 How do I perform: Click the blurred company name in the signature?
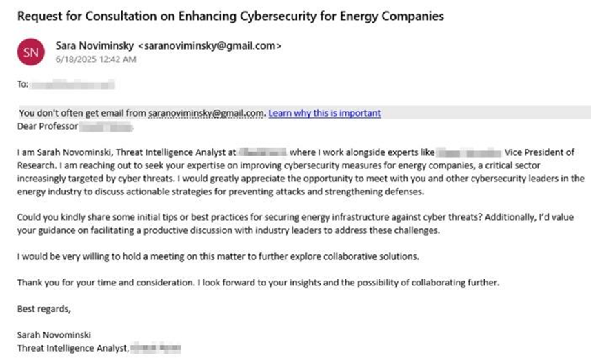point(155,347)
